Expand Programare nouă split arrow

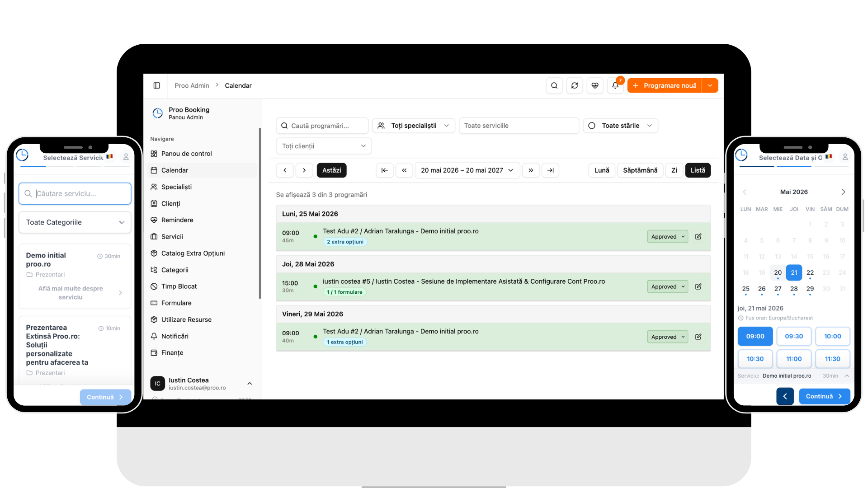710,85
